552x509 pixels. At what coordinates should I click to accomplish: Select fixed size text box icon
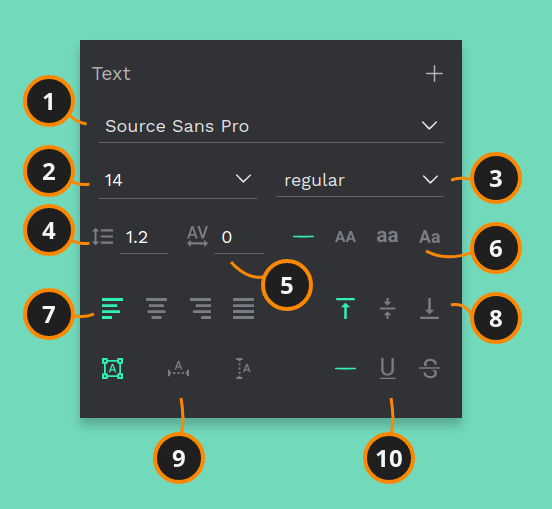112,369
